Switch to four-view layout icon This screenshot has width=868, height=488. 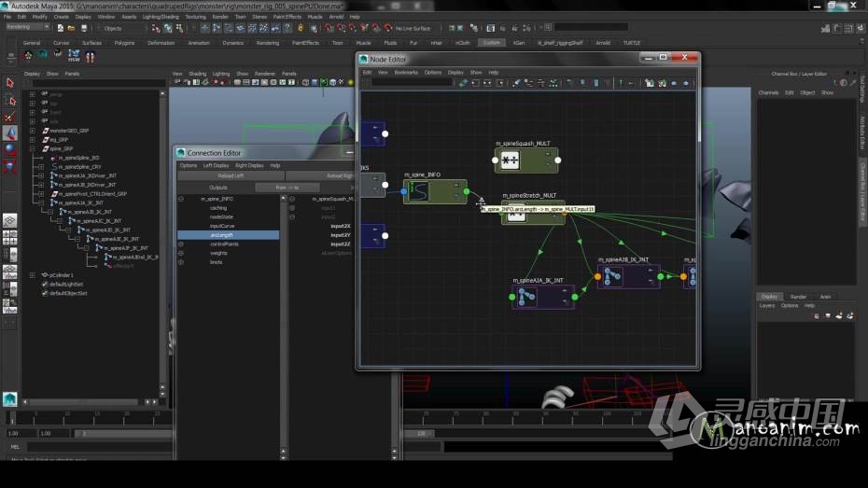click(x=9, y=237)
